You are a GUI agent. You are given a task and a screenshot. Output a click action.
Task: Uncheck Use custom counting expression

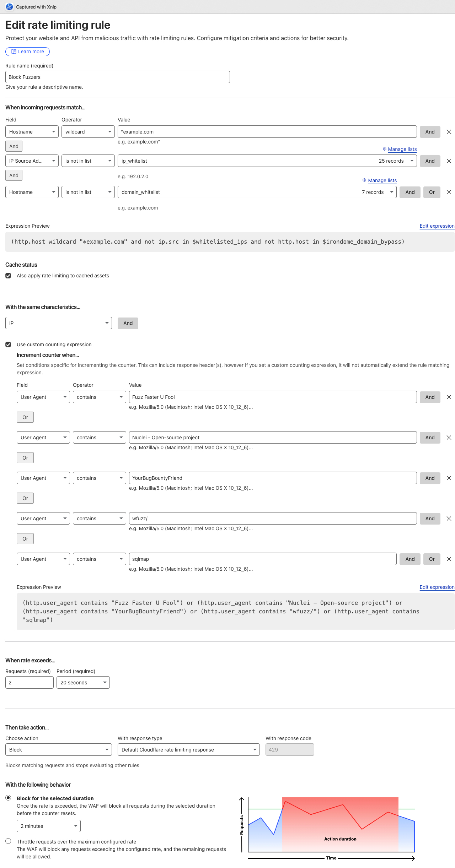(x=8, y=345)
